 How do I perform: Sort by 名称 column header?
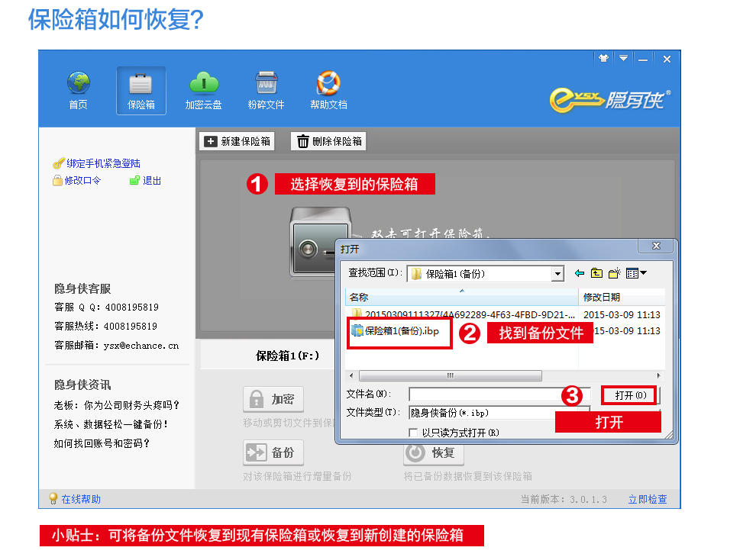[462, 298]
